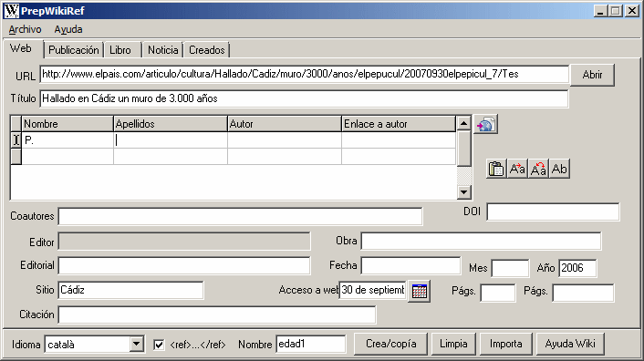
Task: Click the DOI input field
Action: 553,212
